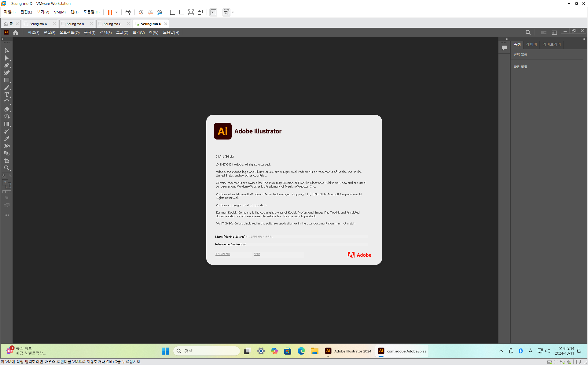Open behance.net/martevisual link
This screenshot has width=588, height=365.
click(231, 244)
